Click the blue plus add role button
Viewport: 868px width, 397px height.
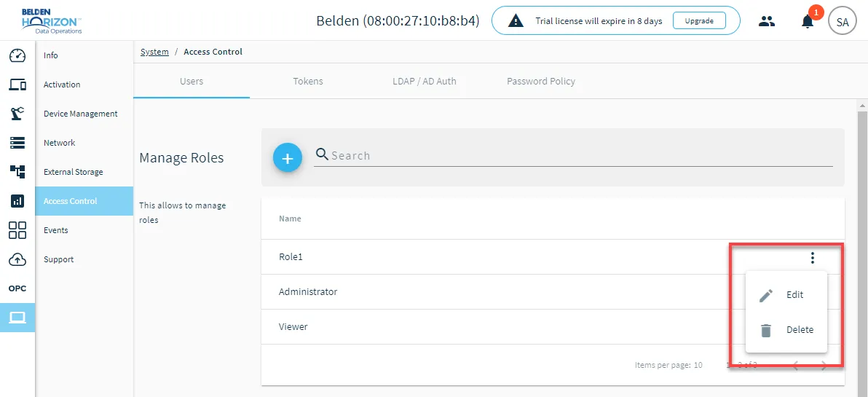[288, 158]
